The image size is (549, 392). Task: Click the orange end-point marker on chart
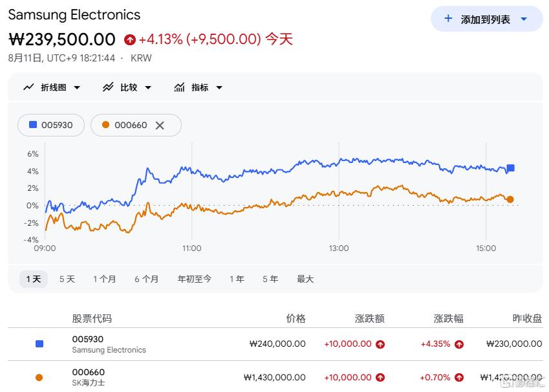tap(510, 199)
